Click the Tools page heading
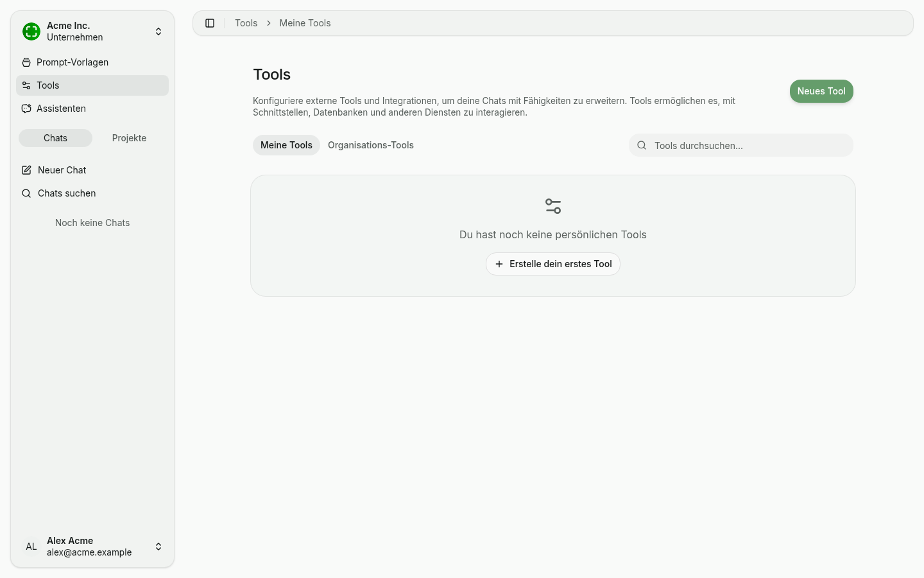Screen dimensions: 924x578 (x=272, y=74)
